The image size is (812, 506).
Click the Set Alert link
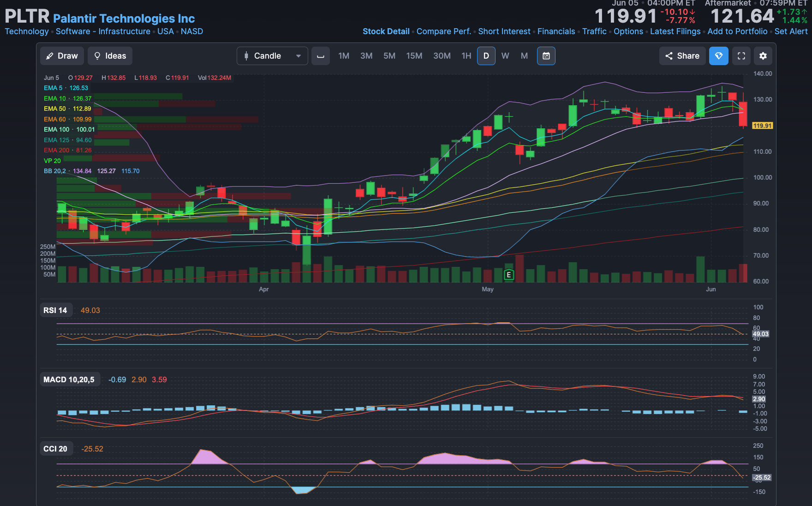pyautogui.click(x=791, y=31)
